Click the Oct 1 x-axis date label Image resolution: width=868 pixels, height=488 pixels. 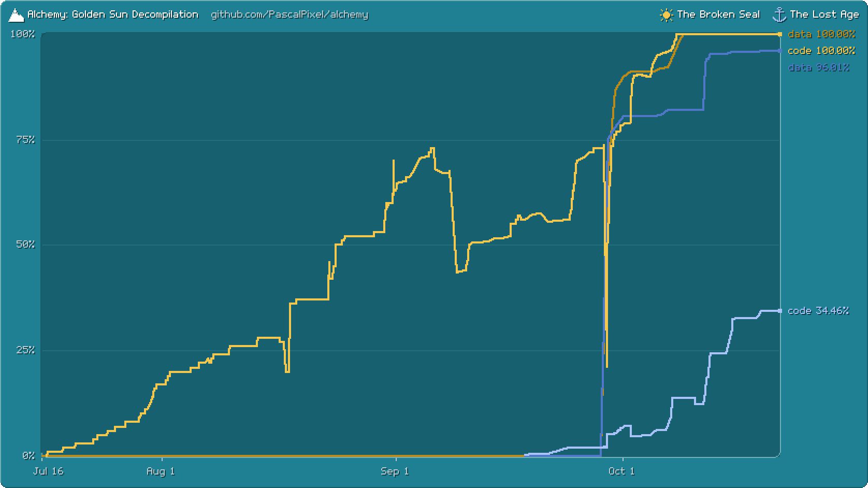[x=621, y=471]
